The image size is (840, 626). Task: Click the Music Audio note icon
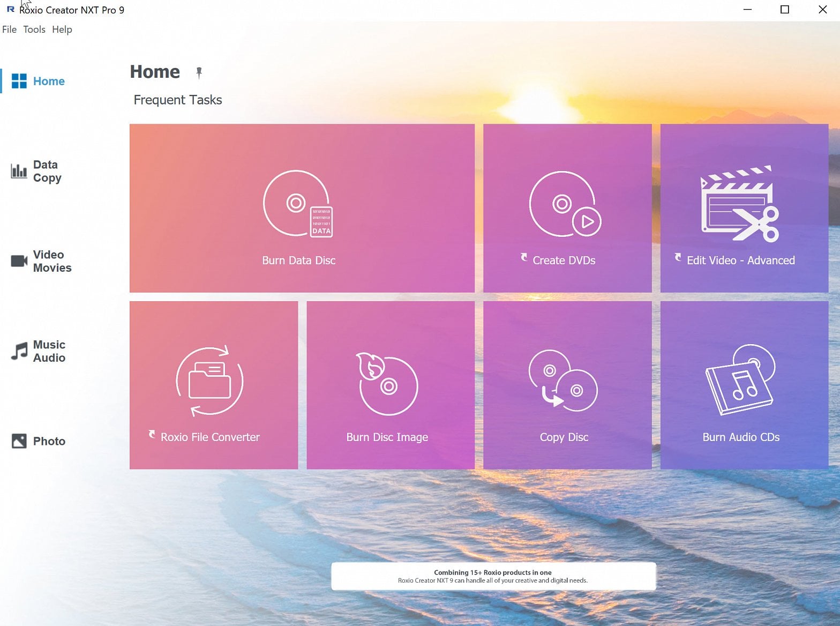(x=19, y=351)
